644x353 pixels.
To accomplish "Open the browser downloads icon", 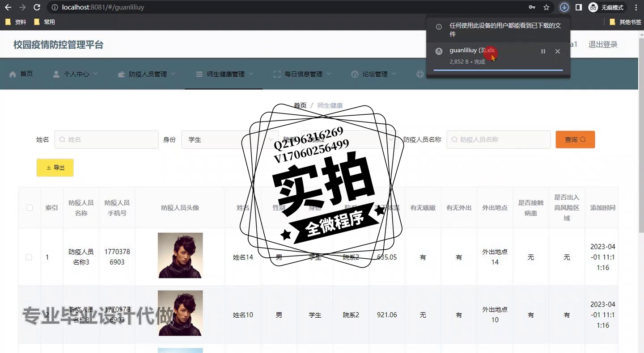I will (x=564, y=7).
